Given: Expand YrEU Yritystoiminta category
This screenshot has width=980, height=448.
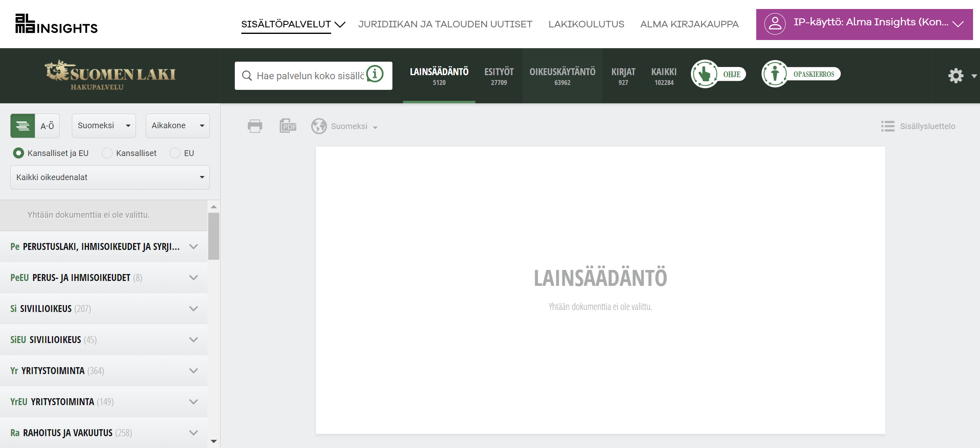Looking at the screenshot, I should (104, 402).
